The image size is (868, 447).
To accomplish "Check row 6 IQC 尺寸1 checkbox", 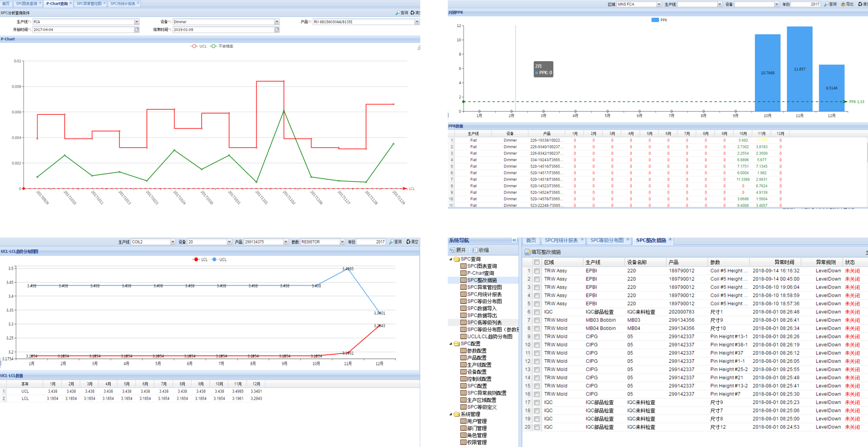I will tap(537, 312).
